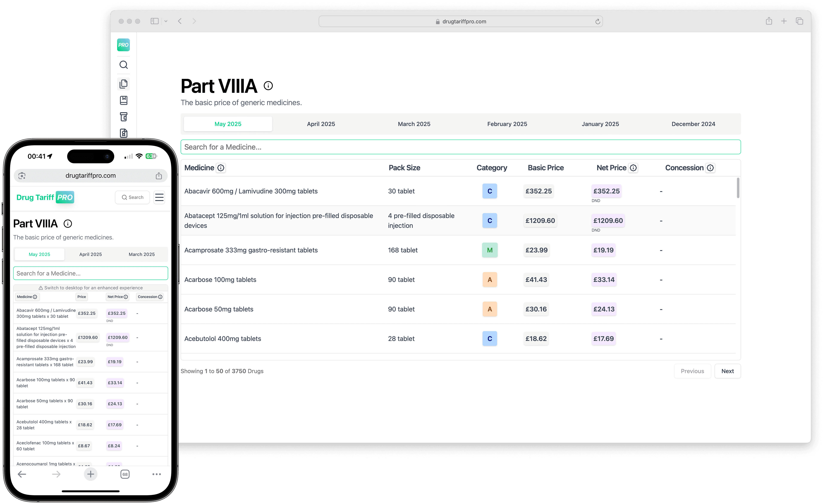Open the info tooltip beside Net Price column
Image resolution: width=825 pixels, height=504 pixels.
pyautogui.click(x=633, y=168)
